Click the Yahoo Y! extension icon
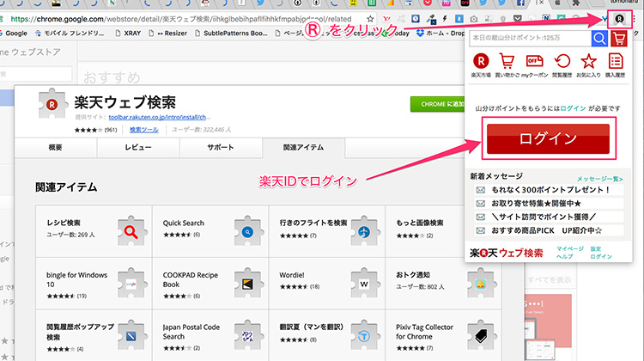 coord(386,19)
